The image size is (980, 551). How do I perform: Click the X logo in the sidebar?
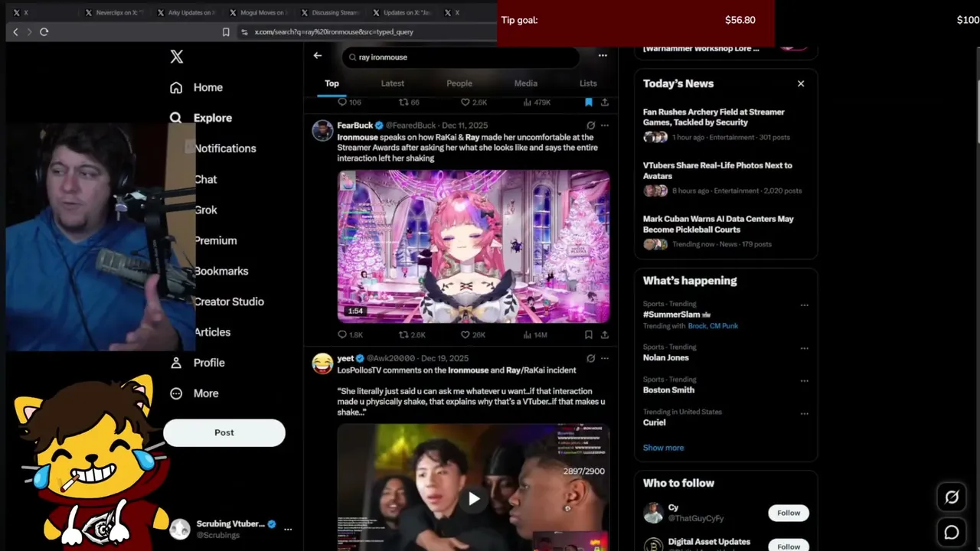tap(177, 57)
